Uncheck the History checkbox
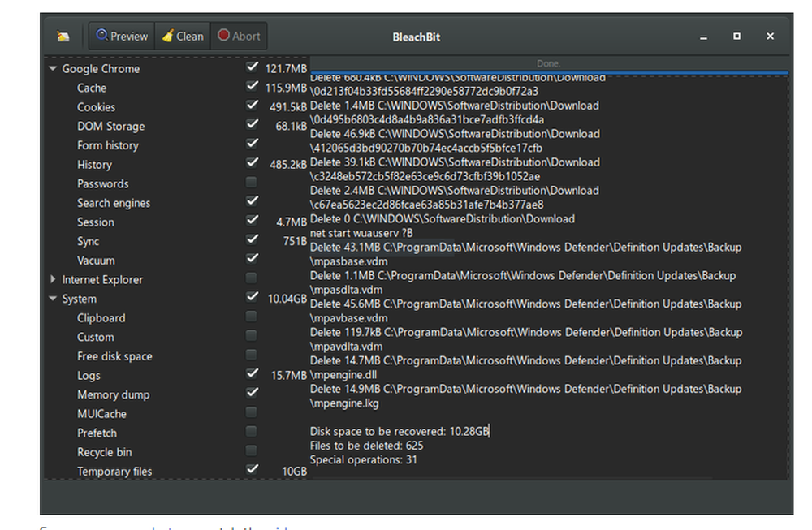 252,162
